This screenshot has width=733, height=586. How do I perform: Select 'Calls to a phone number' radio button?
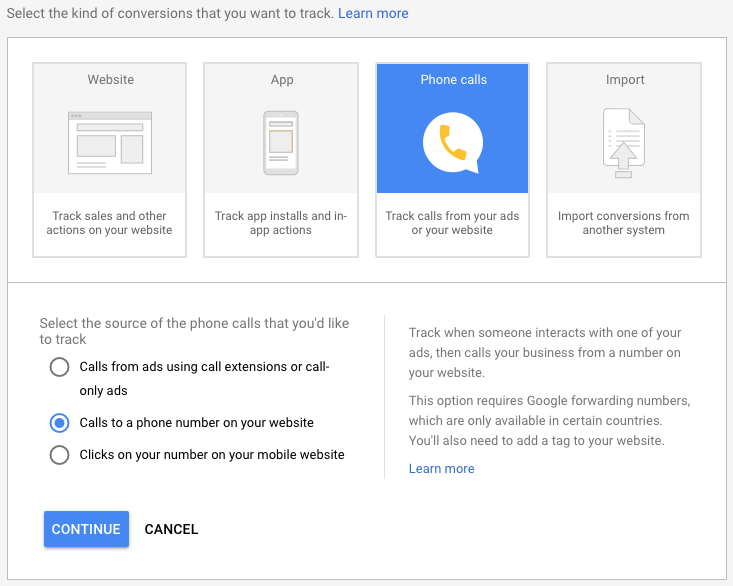[x=60, y=423]
